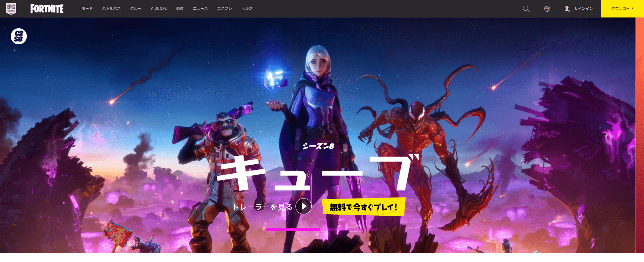Open the ニュース menu item

click(x=200, y=9)
